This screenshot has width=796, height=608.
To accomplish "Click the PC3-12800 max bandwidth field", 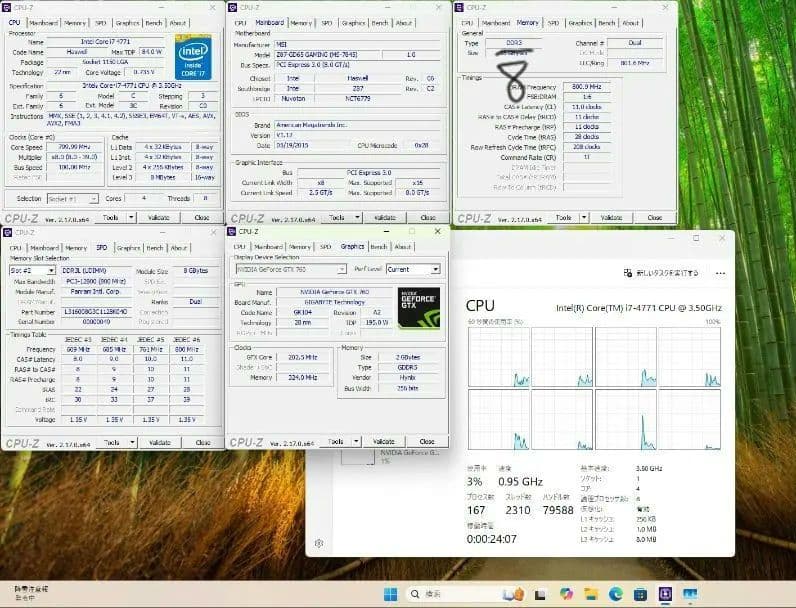I will pos(95,281).
